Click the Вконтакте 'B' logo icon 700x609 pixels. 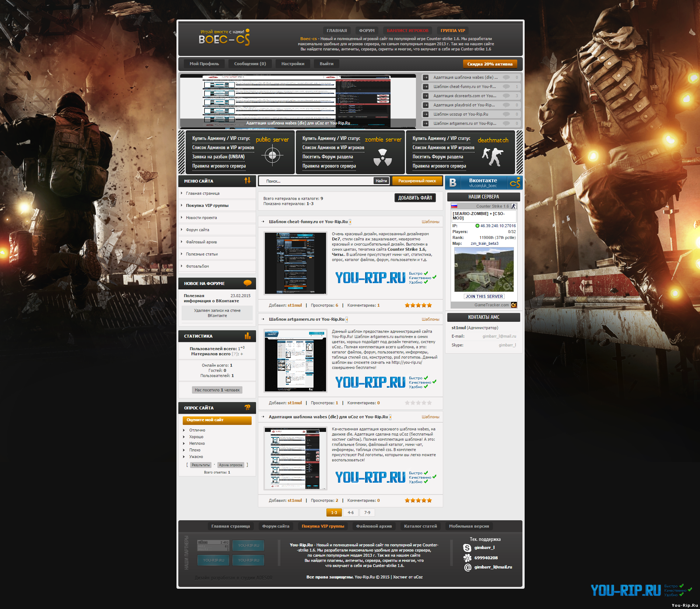click(x=453, y=183)
